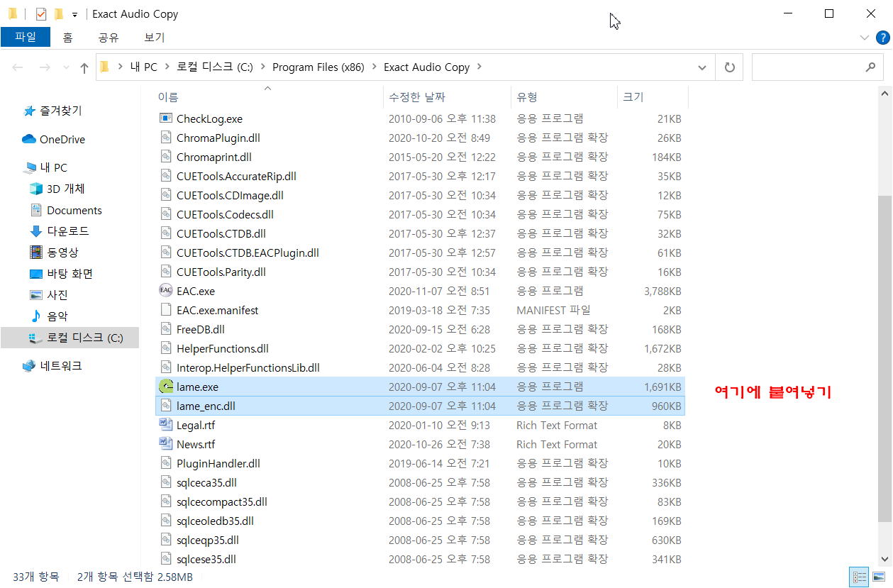Select the CUETools.CTDB.EACPlugin.dll file name

(x=248, y=253)
